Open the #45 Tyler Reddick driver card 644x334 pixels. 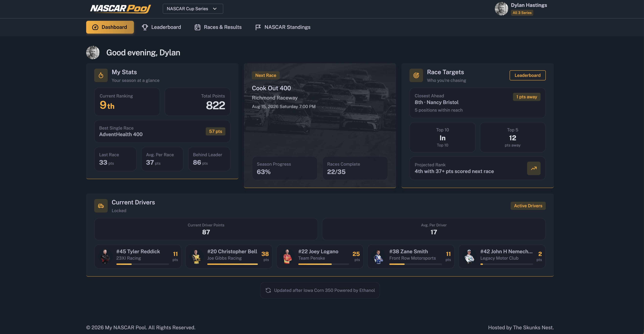pyautogui.click(x=138, y=257)
